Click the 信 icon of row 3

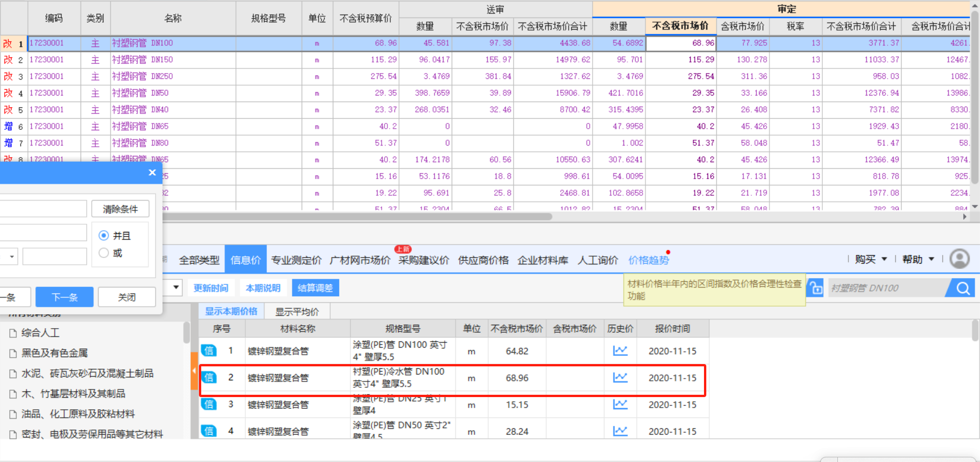pyautogui.click(x=209, y=404)
